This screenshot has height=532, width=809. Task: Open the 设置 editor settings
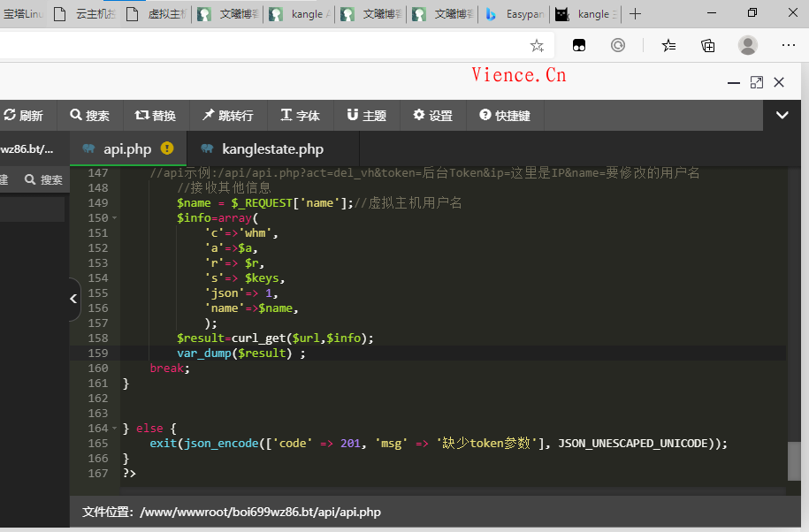pyautogui.click(x=432, y=116)
